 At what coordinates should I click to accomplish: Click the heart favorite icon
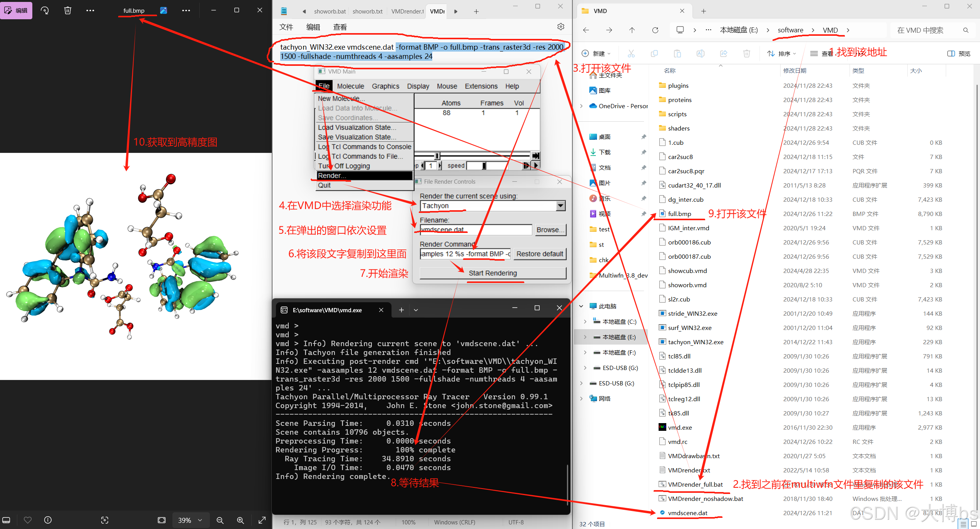(x=28, y=520)
